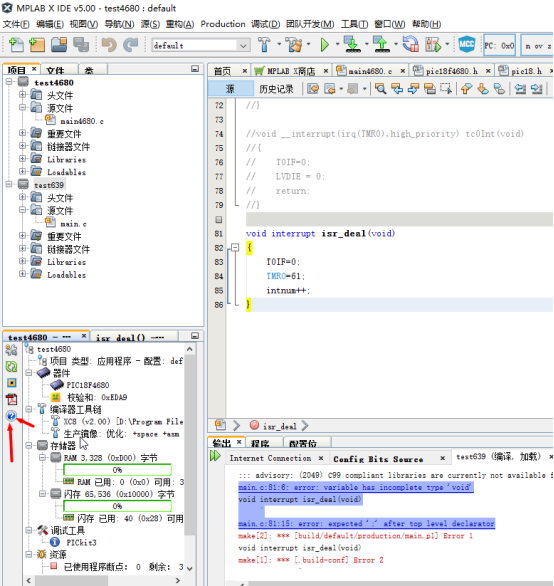Switch to the main4680.c editor tab
Viewport: 554px width, 586px height.
[x=370, y=71]
